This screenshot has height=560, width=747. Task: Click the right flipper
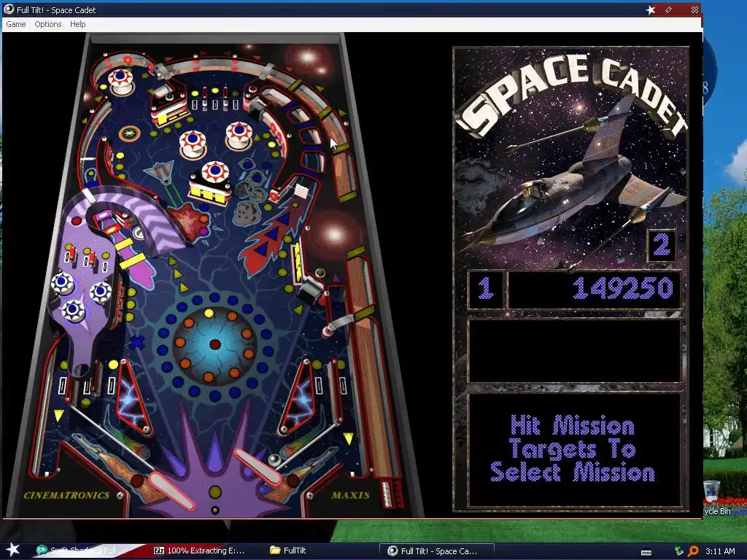(x=258, y=467)
